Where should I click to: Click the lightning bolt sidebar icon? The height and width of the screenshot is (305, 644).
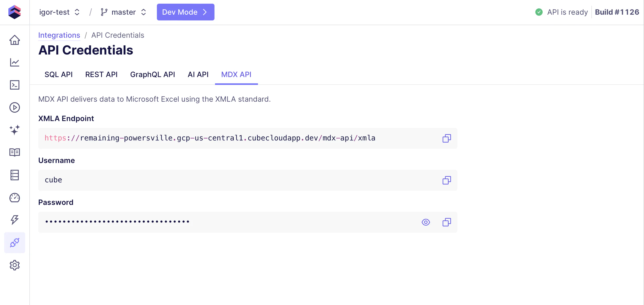pos(15,220)
